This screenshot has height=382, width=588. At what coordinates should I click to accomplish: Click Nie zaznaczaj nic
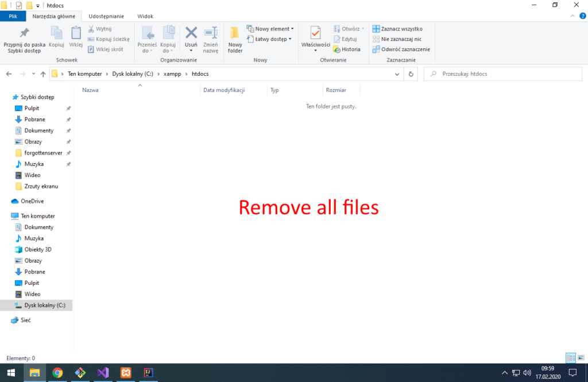[x=397, y=39]
